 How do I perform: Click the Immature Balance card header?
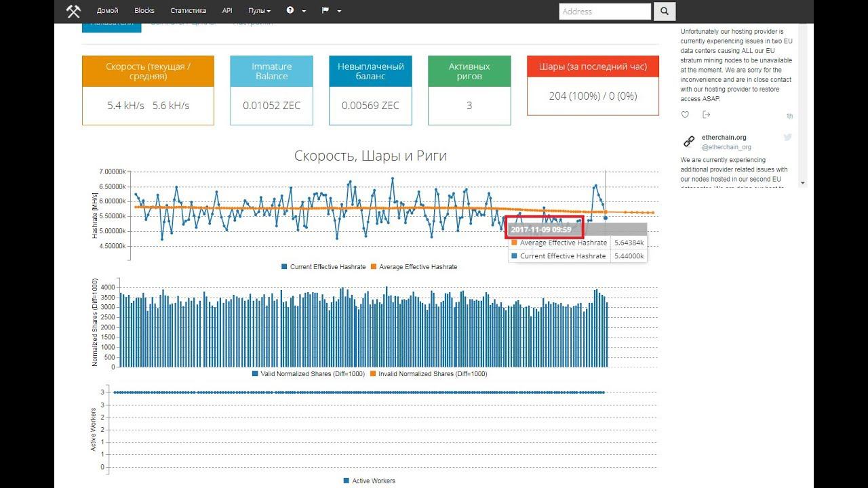[271, 71]
